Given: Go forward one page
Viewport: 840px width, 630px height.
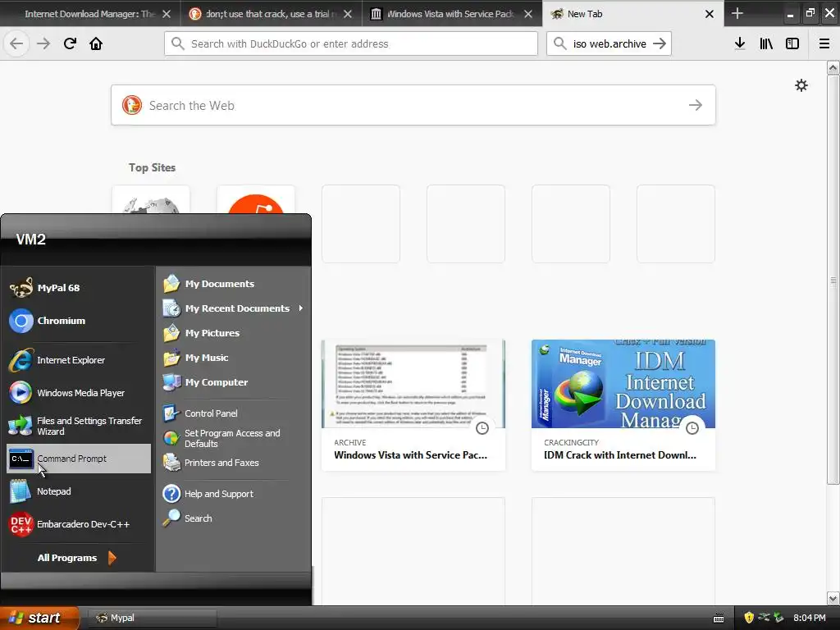Looking at the screenshot, I should [x=43, y=43].
